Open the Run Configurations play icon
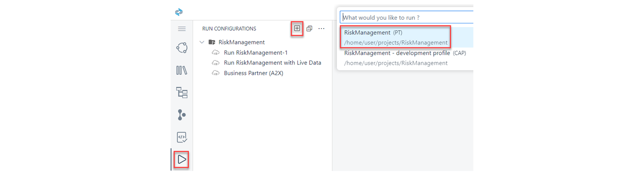 182,160
